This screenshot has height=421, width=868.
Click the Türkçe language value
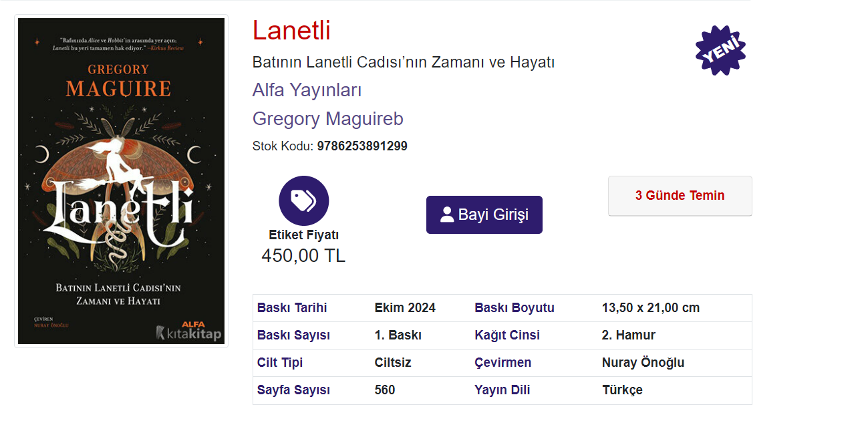(x=622, y=390)
